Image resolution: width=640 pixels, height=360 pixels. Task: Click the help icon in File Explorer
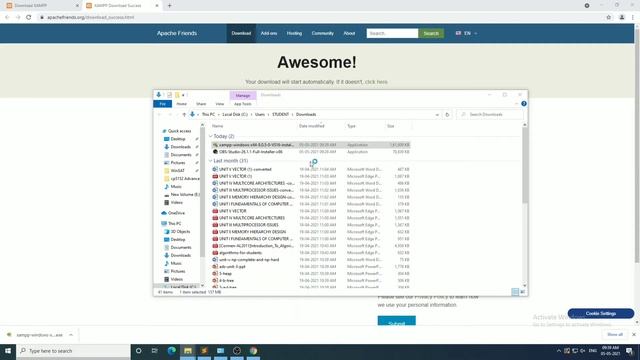pos(524,104)
